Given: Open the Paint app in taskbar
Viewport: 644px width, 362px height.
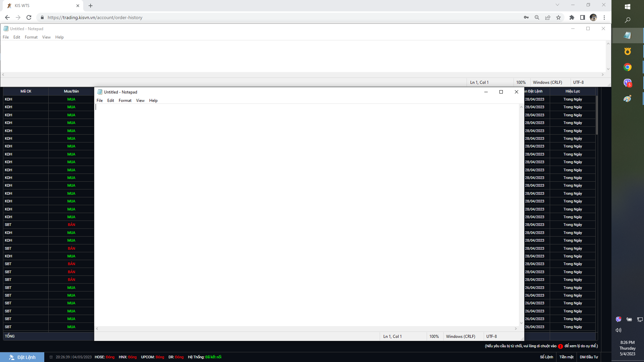Looking at the screenshot, I should tap(627, 99).
